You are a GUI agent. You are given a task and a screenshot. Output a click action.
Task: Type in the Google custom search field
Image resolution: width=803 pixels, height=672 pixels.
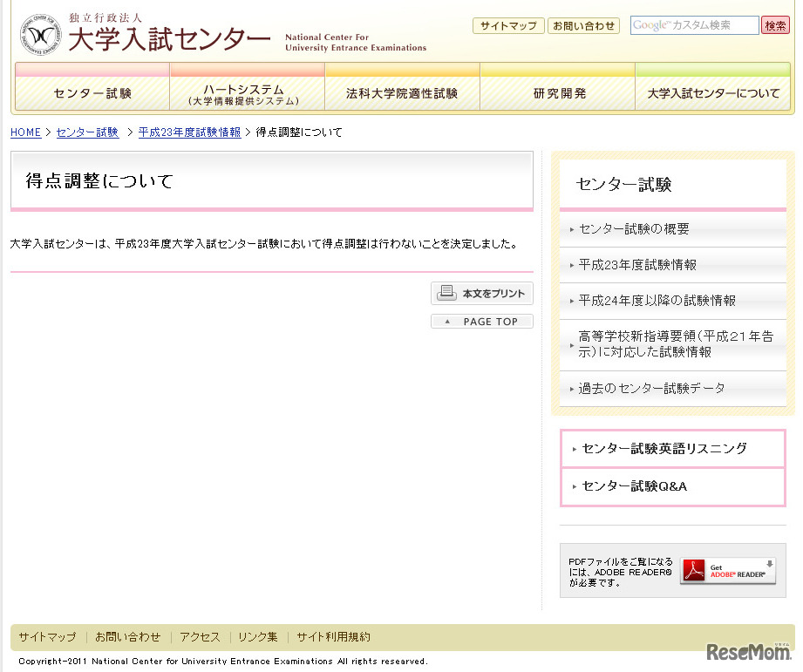(694, 25)
